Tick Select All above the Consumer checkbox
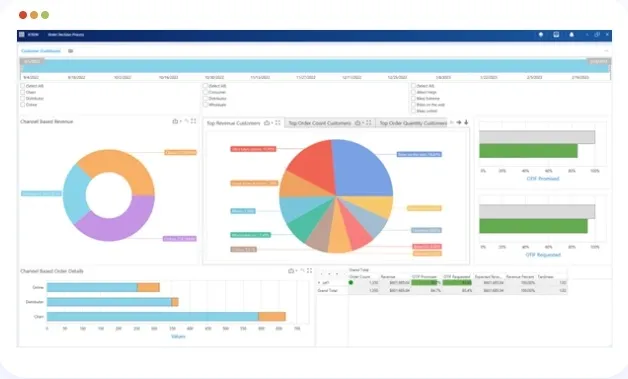The height and width of the screenshot is (379, 628). point(205,86)
